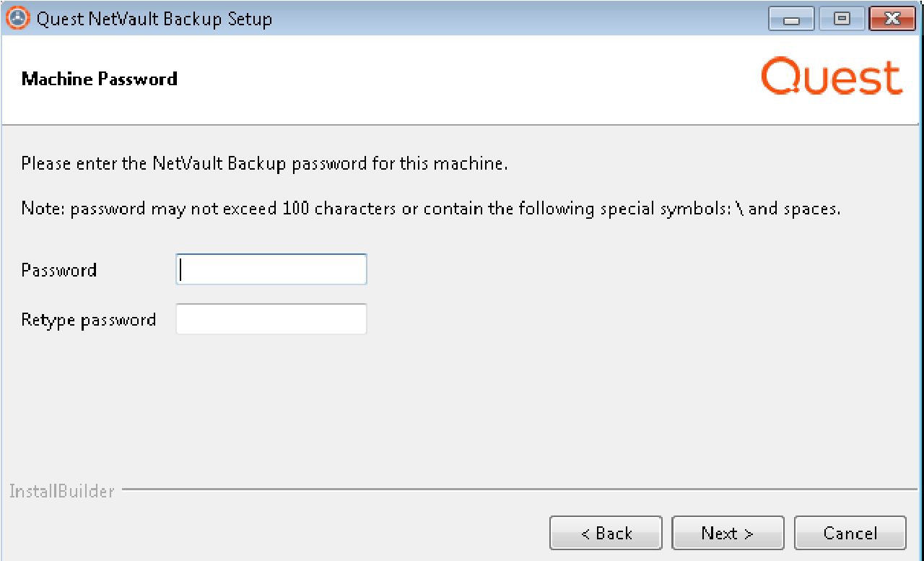
Task: Close the NetVault Backup Setup window
Action: [x=892, y=19]
